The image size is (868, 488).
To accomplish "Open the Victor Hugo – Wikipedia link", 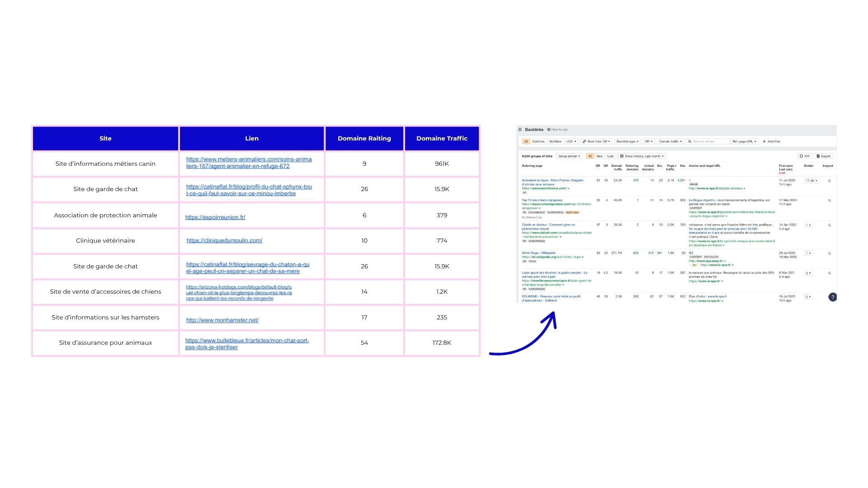I will pyautogui.click(x=538, y=253).
